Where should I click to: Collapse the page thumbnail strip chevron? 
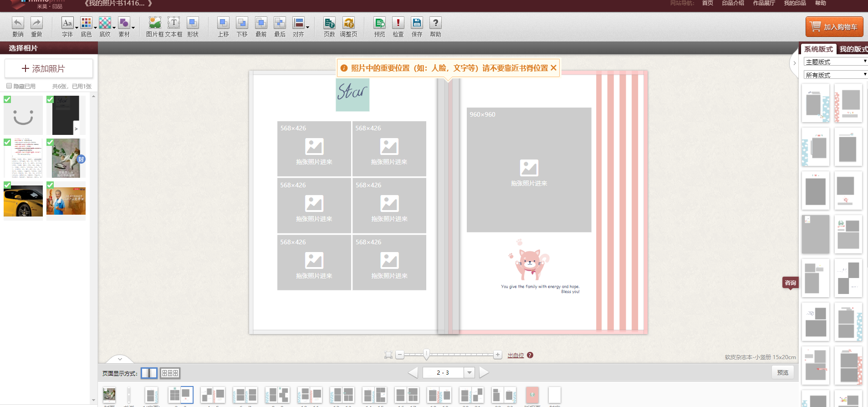click(x=120, y=359)
